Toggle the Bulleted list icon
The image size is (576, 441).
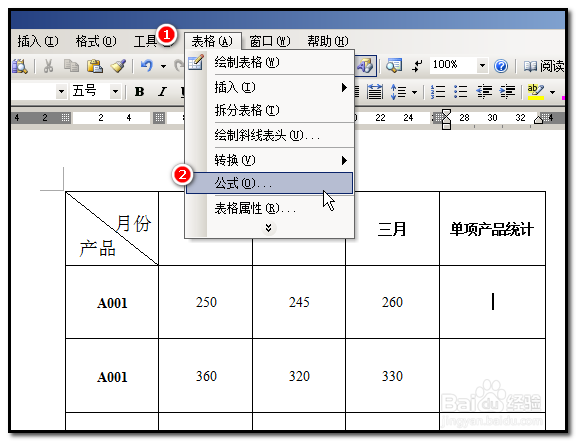coord(461,92)
